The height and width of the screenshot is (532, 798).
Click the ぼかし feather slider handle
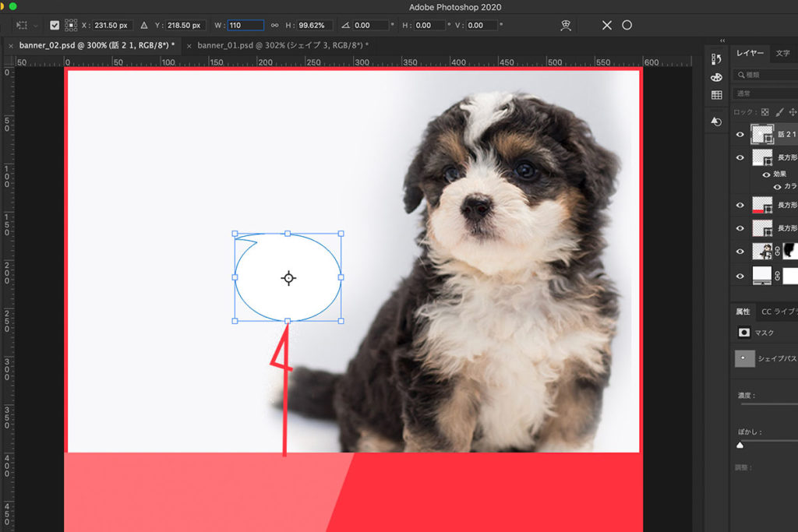740,446
